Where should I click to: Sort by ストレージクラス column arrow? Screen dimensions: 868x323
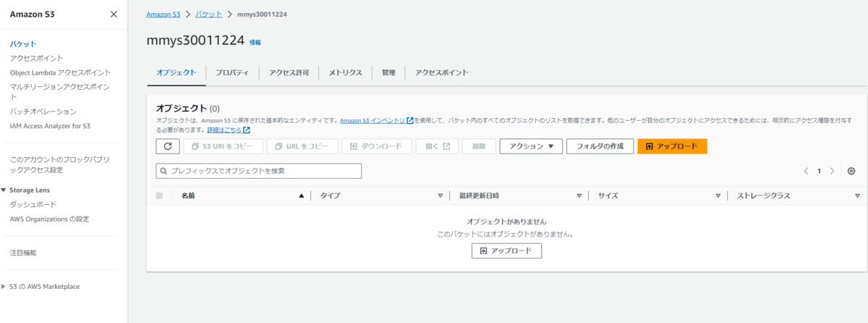(x=857, y=196)
